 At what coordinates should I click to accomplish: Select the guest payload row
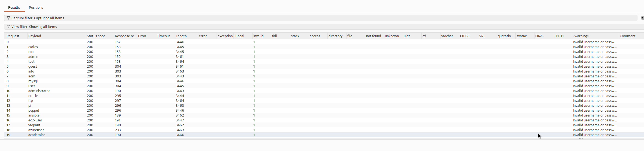[324, 66]
